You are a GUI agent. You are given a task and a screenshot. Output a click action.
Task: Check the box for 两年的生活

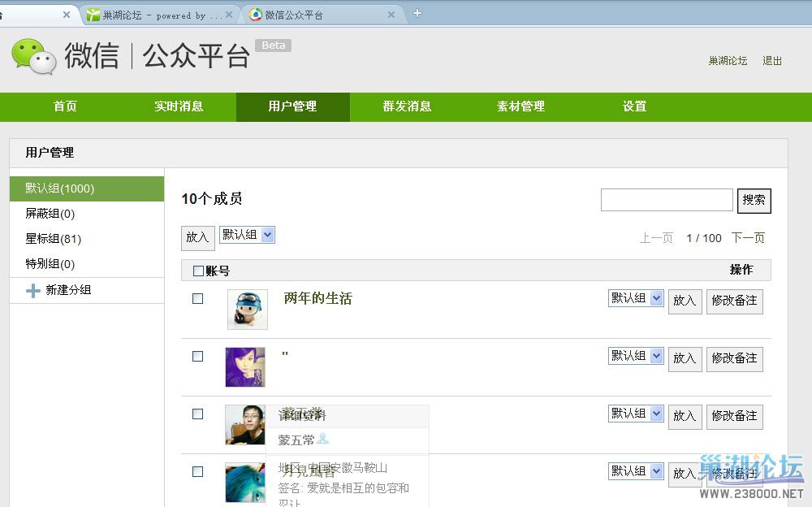coord(197,299)
